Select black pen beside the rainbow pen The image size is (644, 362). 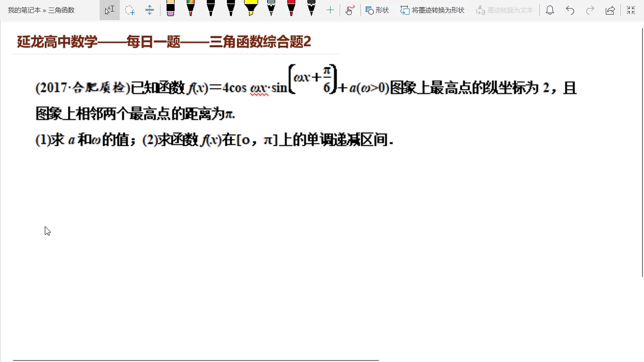click(211, 9)
